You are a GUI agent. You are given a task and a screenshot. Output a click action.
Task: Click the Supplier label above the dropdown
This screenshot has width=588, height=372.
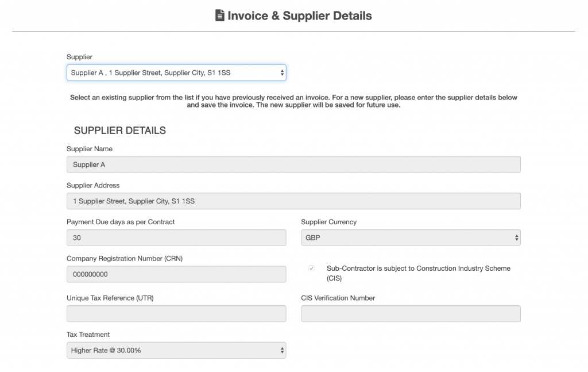(79, 57)
